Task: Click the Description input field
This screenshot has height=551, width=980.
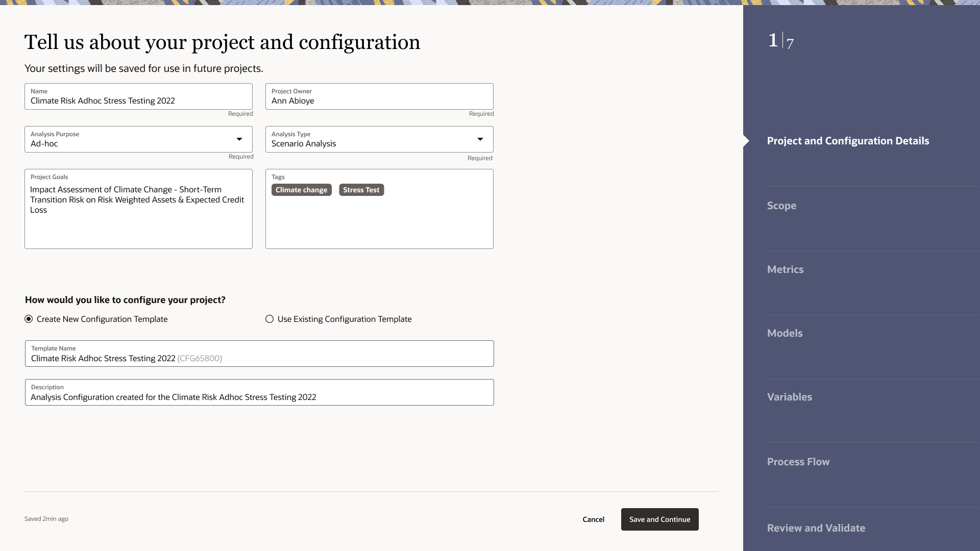Action: click(259, 392)
